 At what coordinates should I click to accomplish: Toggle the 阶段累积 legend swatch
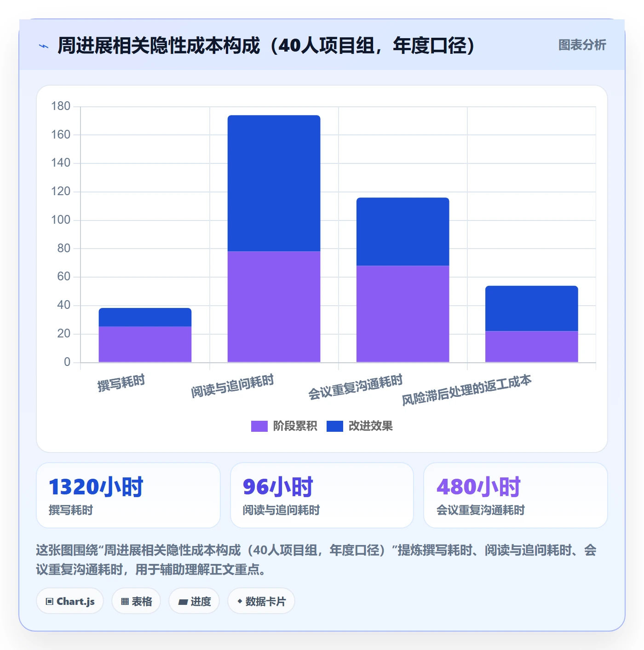coord(259,426)
